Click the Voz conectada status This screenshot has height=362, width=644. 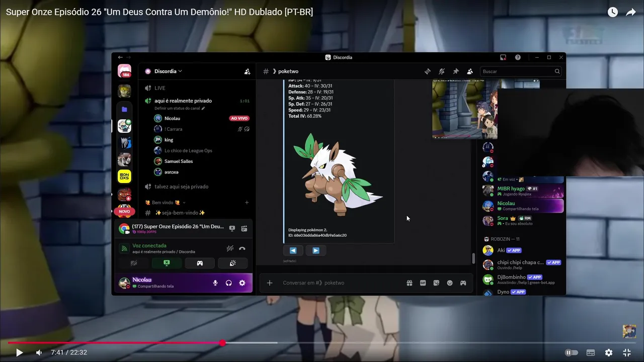tap(149, 246)
